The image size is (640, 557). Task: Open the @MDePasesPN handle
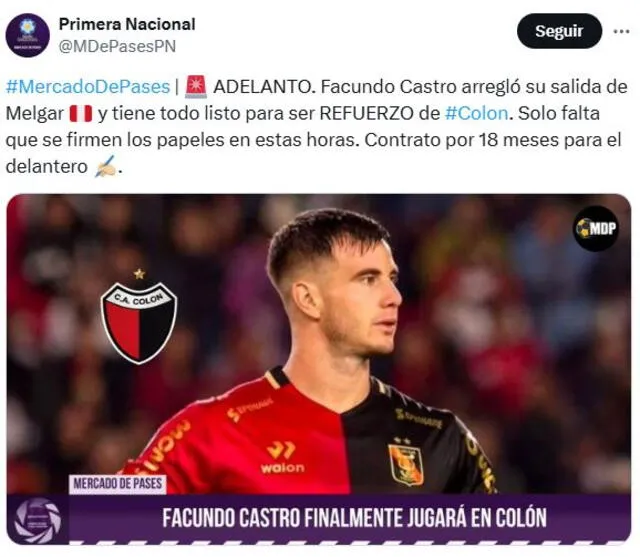117,46
